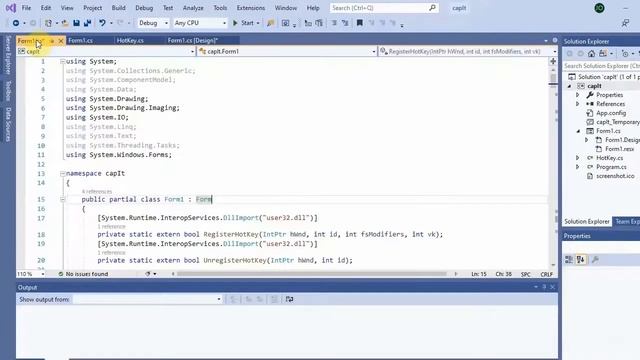Open the Any CPU platform dropdown
This screenshot has width=640, height=360.
coord(200,23)
